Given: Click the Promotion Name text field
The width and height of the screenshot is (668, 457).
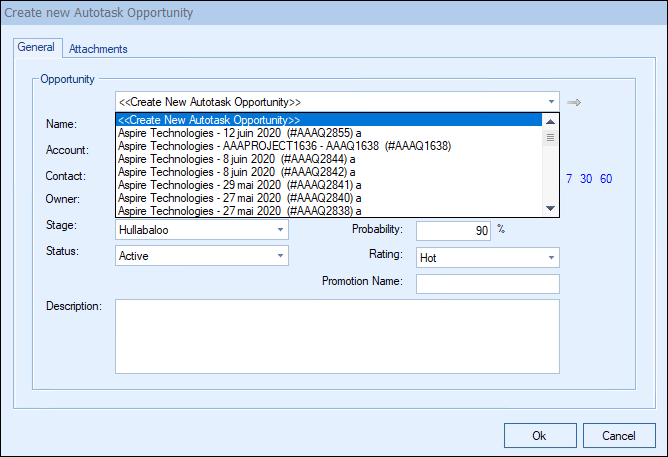Looking at the screenshot, I should pos(487,284).
